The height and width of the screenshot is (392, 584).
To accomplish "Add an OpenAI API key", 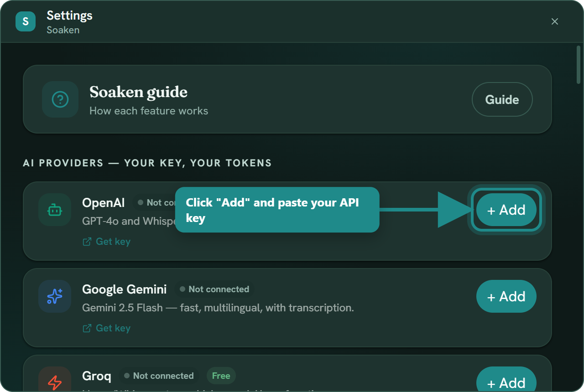I will [506, 210].
